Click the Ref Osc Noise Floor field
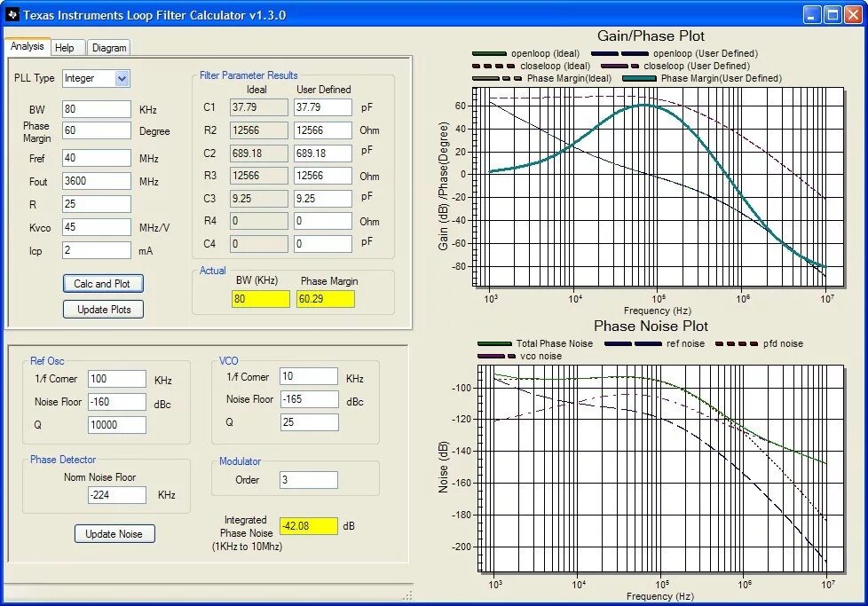The height and width of the screenshot is (606, 868). pos(117,402)
